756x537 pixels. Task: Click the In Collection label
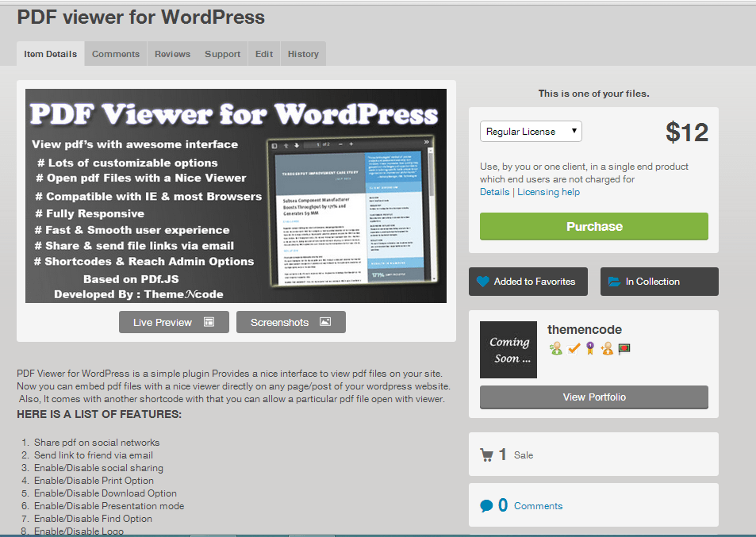(652, 282)
